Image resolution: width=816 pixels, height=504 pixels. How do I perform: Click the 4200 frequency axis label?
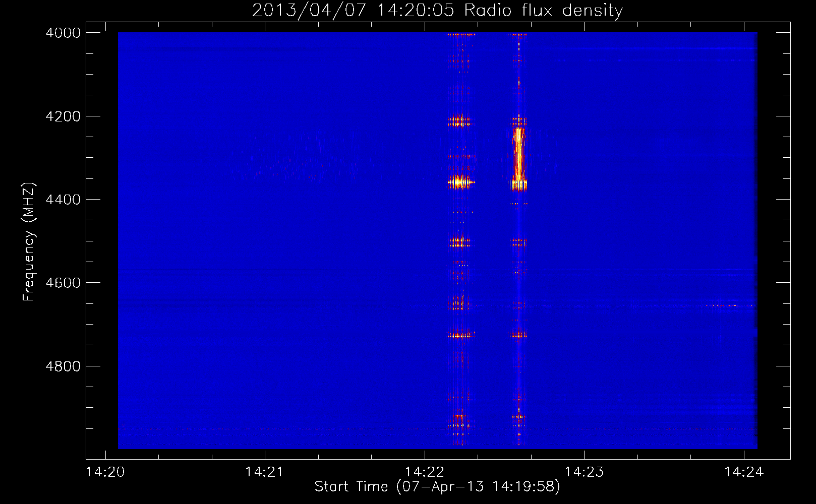point(63,116)
